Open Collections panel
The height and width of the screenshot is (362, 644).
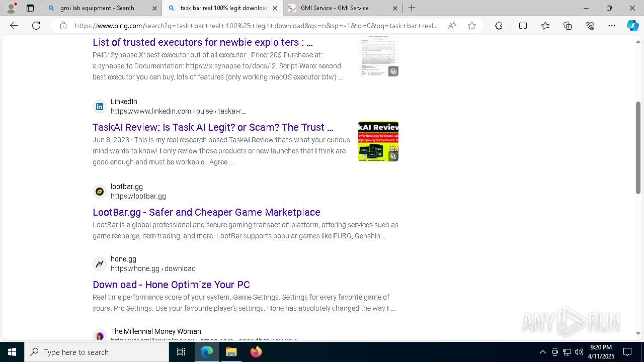568,26
